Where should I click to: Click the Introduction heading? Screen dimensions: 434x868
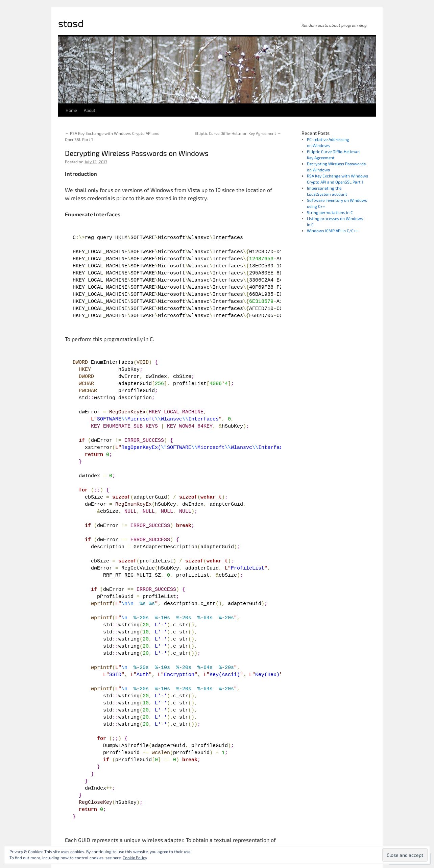point(81,174)
